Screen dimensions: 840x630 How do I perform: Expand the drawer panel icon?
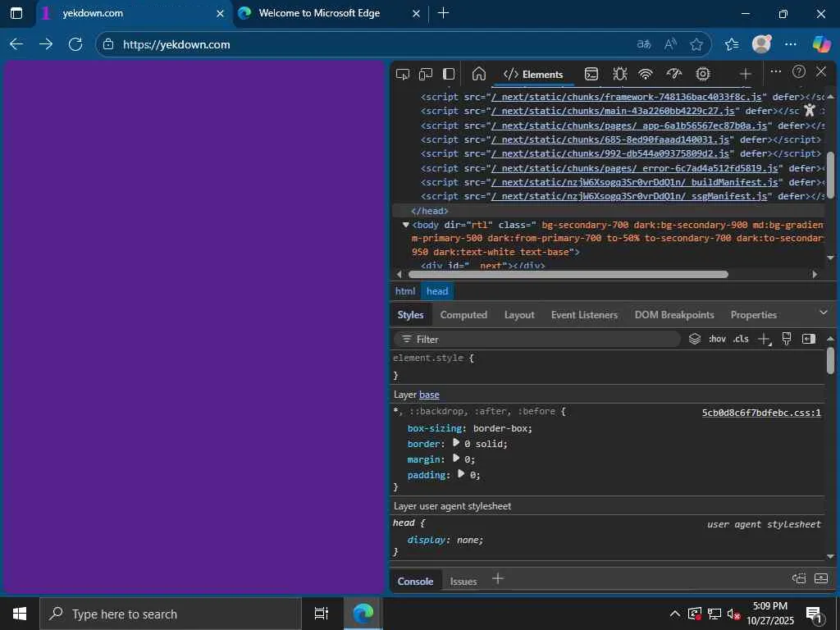coord(821,578)
